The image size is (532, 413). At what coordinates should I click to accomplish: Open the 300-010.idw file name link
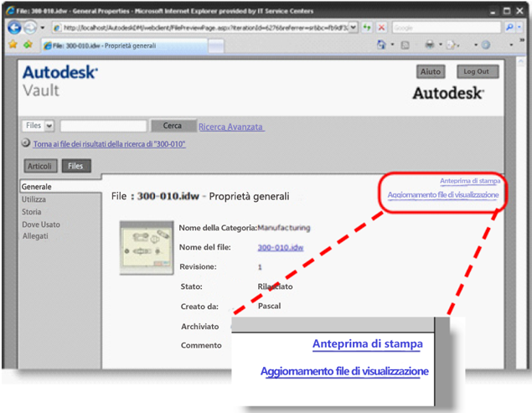(281, 248)
